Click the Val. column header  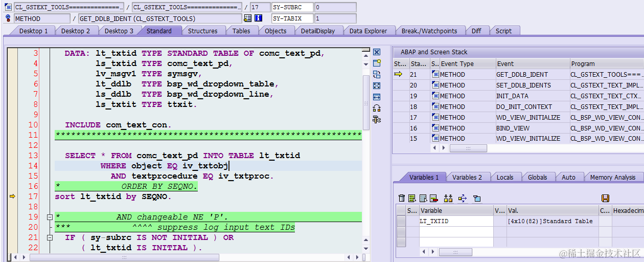tap(552, 210)
